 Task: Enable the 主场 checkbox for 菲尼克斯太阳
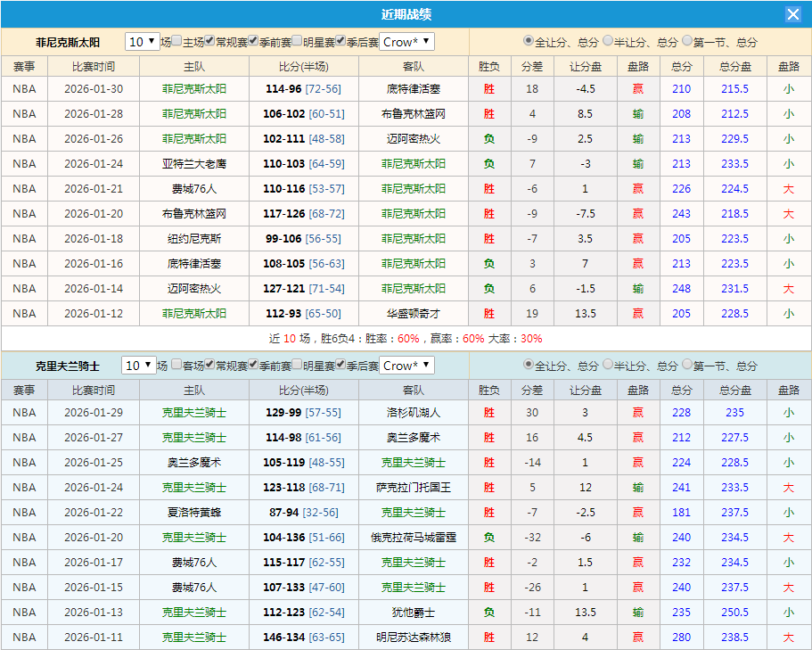pos(176,41)
